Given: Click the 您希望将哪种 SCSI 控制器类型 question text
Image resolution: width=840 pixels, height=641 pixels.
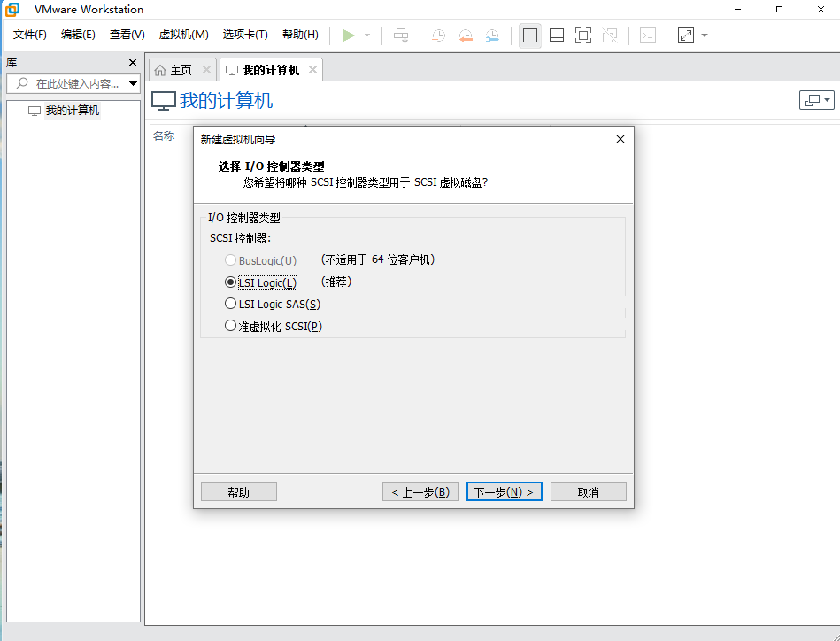Looking at the screenshot, I should 366,182.
